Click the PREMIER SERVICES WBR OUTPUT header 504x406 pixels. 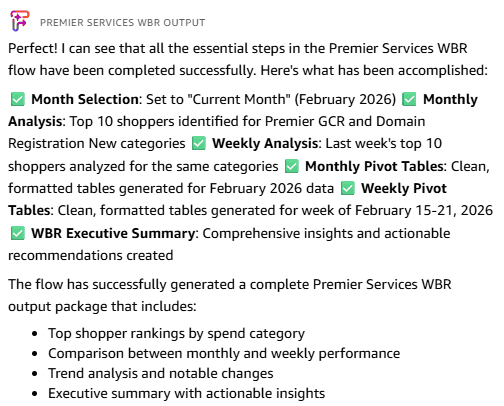click(123, 23)
